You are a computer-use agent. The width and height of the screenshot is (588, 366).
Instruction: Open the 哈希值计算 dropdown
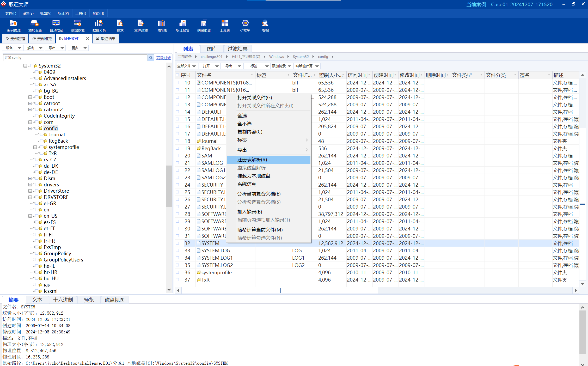307,66
